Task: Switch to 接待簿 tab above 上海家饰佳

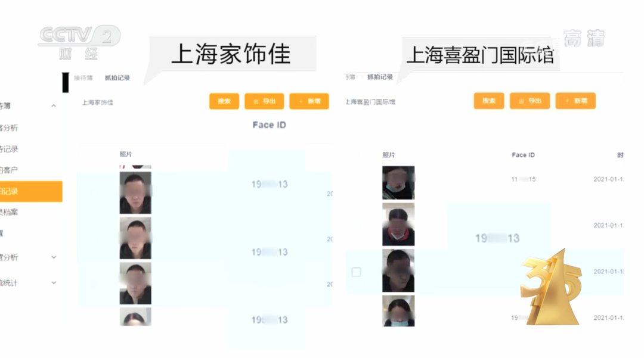Action: [83, 78]
